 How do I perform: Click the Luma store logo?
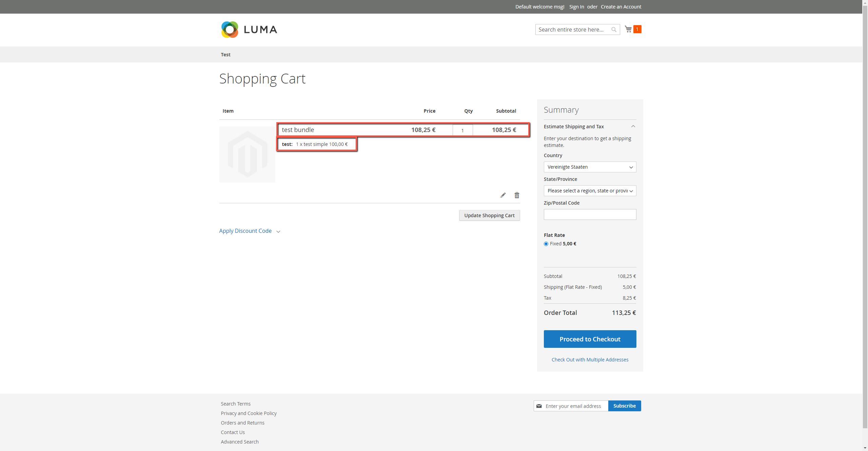click(x=249, y=30)
